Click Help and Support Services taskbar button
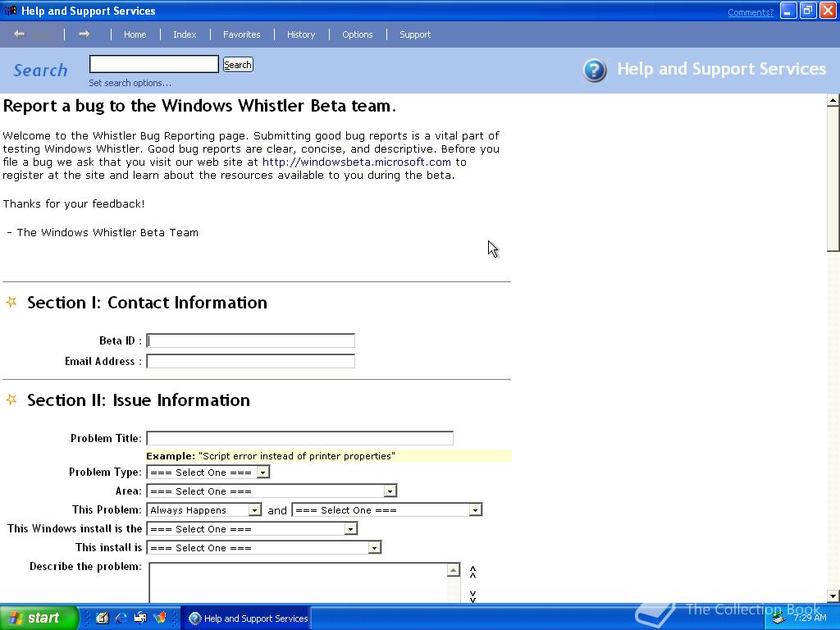 246,619
